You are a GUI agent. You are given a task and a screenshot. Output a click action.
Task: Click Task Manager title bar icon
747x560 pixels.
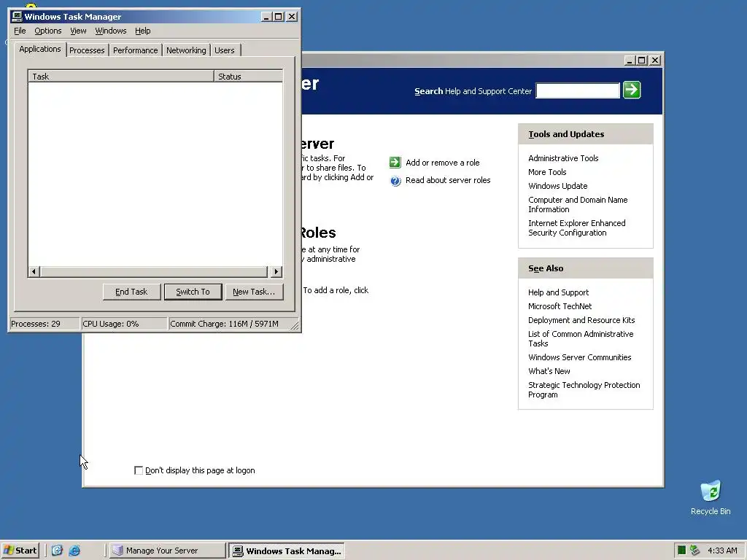click(17, 17)
